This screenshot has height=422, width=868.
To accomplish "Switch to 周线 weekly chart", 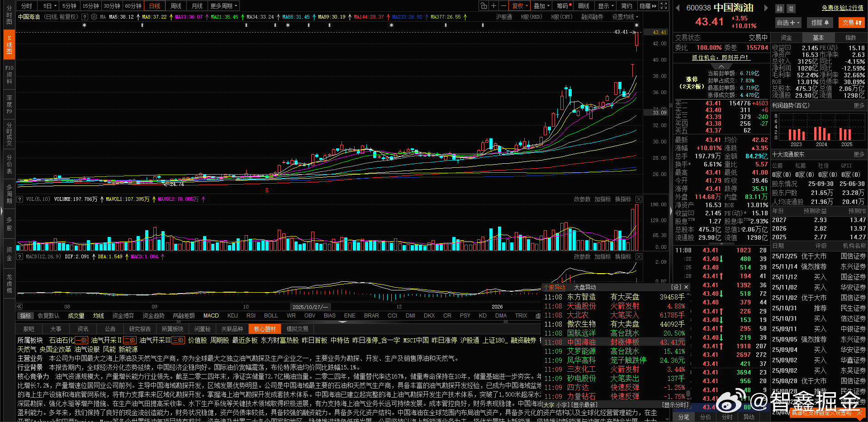I will [176, 6].
